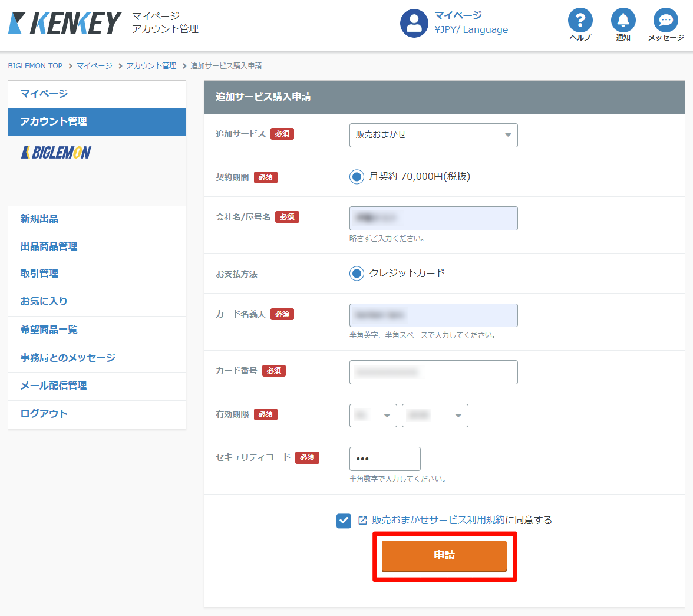Focus the カード番号 input field
The image size is (693, 616).
(433, 373)
